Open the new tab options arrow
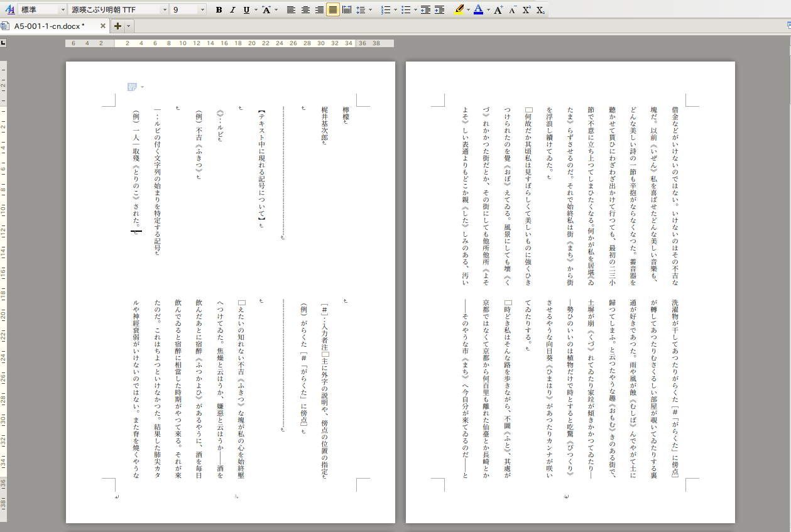The image size is (791, 532). [x=128, y=26]
